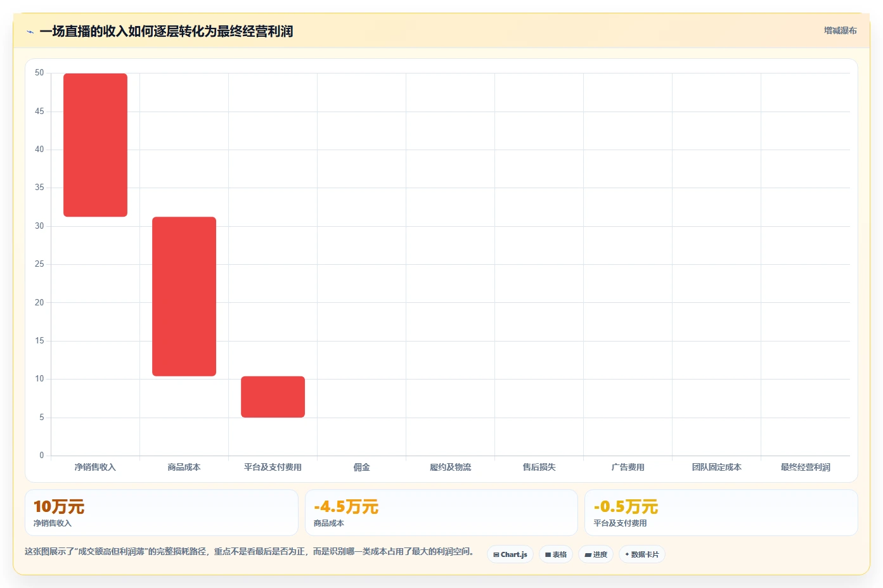Click the y-axis value 5
The image size is (883, 588).
[x=42, y=418]
